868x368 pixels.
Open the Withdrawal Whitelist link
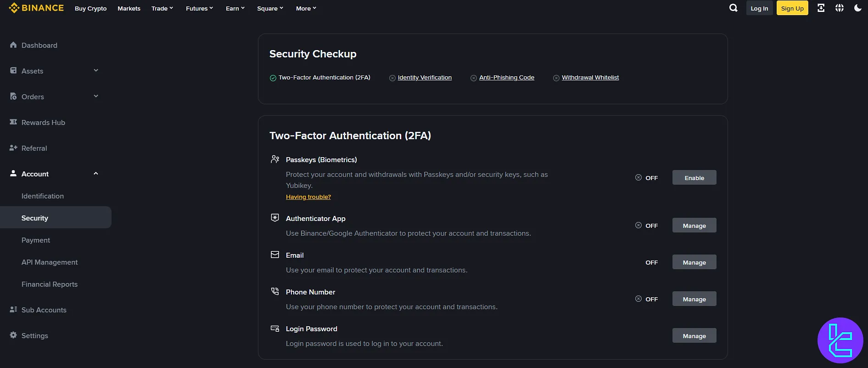[x=590, y=78]
